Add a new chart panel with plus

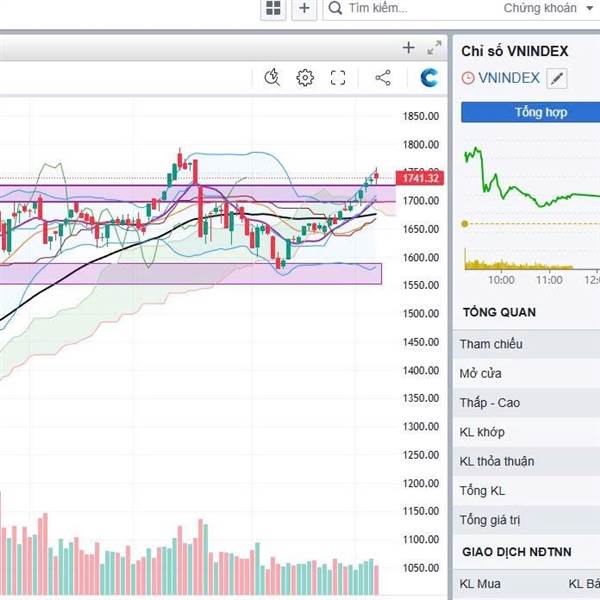coord(408,48)
